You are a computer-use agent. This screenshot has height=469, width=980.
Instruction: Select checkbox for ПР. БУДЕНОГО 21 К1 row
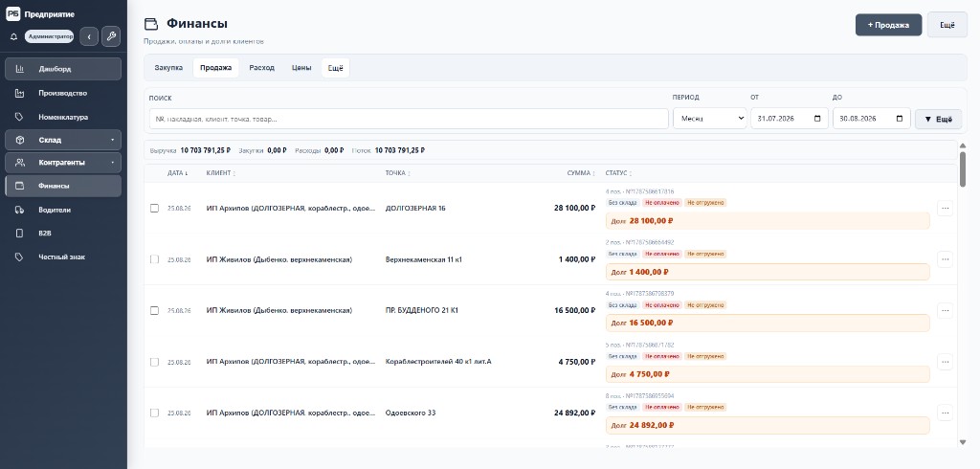click(x=154, y=311)
